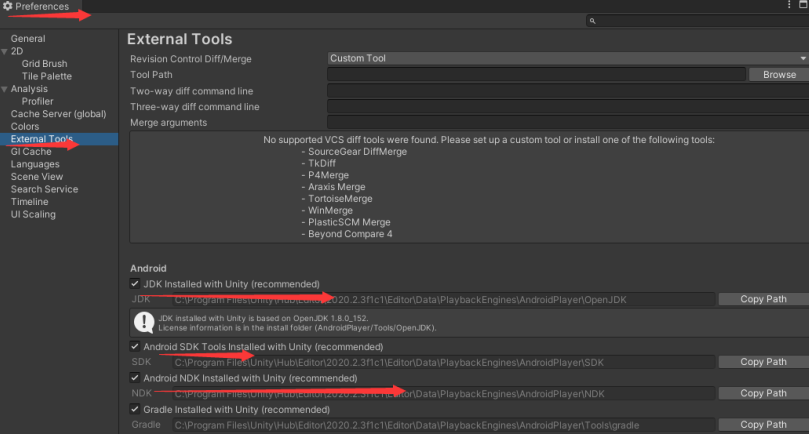
Task: Open the Colors preferences page
Action: pyautogui.click(x=25, y=127)
